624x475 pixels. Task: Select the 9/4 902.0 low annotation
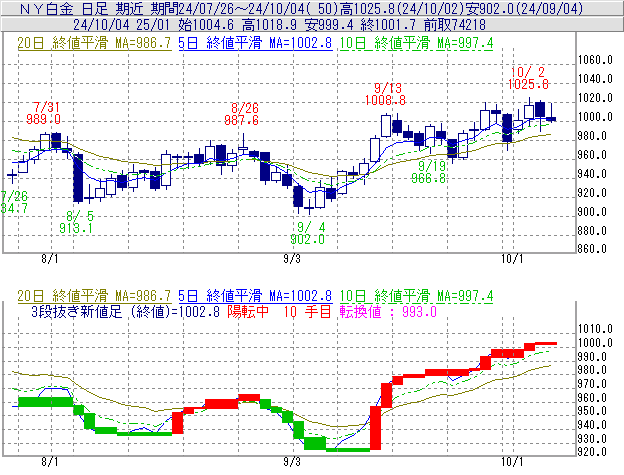pos(307,233)
